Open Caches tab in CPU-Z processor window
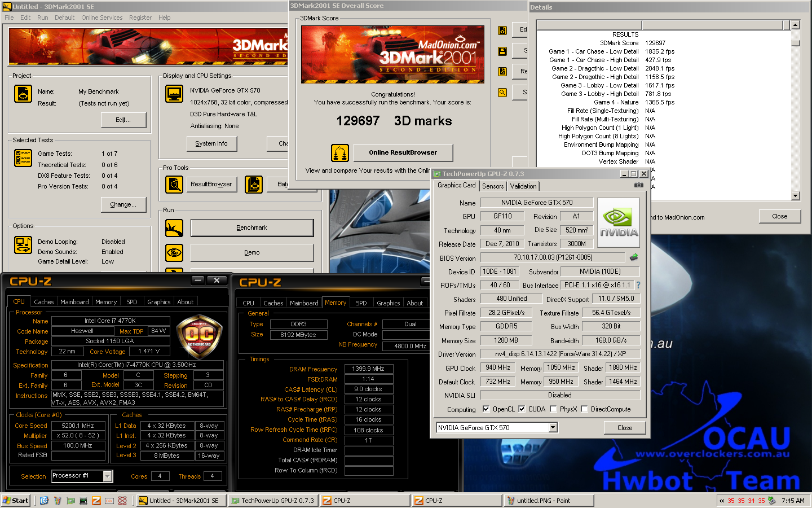The width and height of the screenshot is (812, 508). click(x=44, y=302)
